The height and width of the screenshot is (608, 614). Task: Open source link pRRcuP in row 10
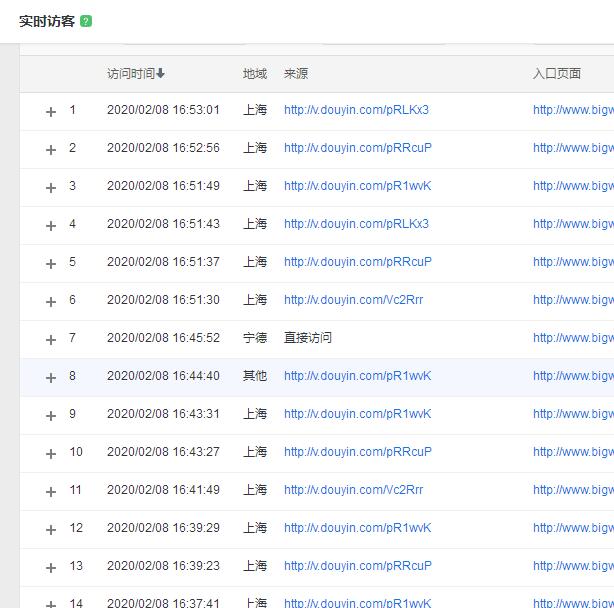pos(358,452)
